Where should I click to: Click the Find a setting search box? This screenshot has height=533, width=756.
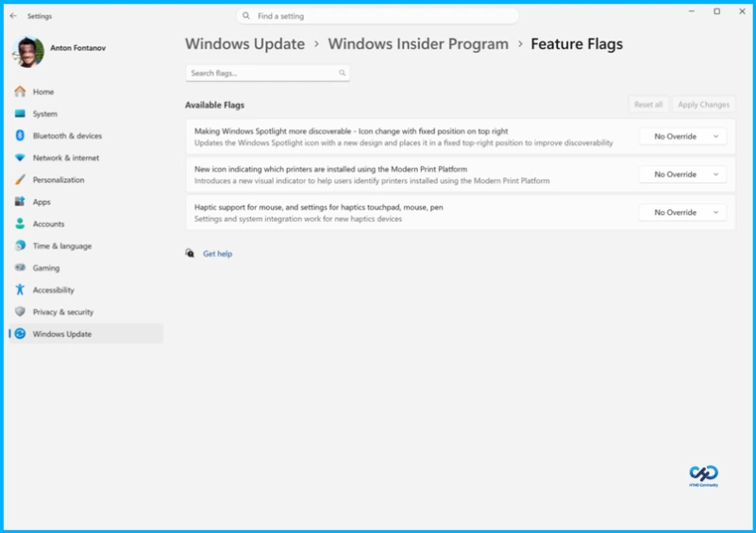coord(378,16)
